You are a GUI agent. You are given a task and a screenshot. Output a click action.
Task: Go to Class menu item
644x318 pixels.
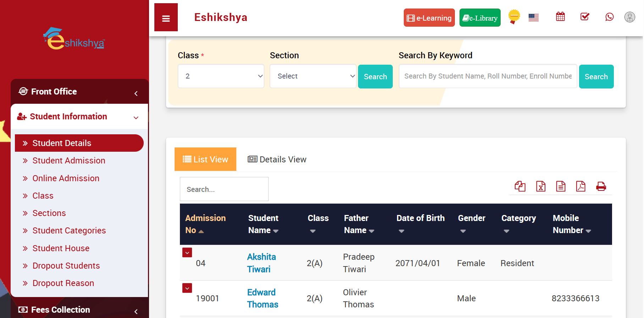point(43,196)
